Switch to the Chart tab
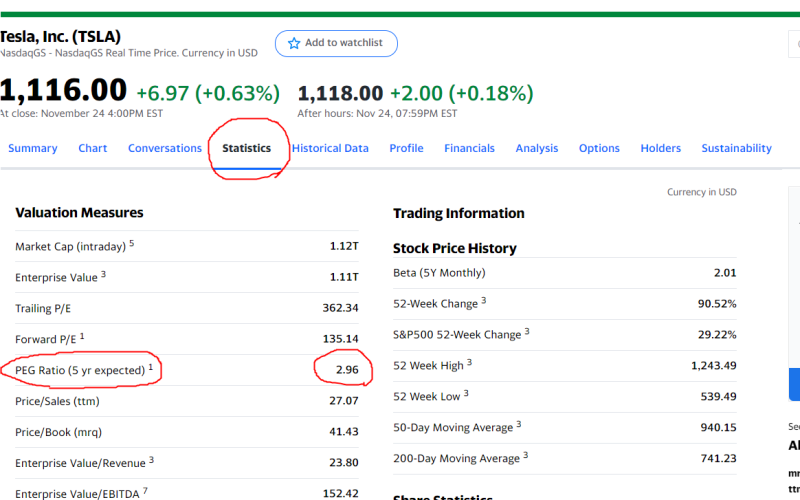Viewport: 800px width, 500px height. (x=92, y=148)
